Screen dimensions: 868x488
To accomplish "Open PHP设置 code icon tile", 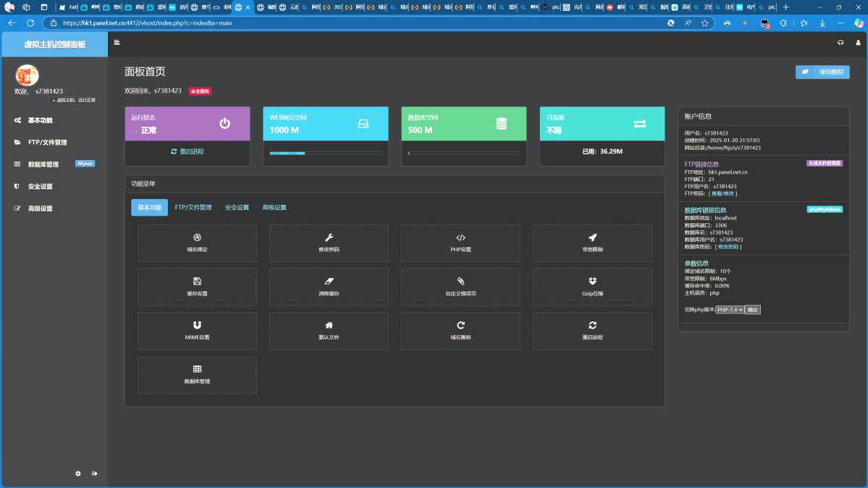I will click(x=460, y=243).
